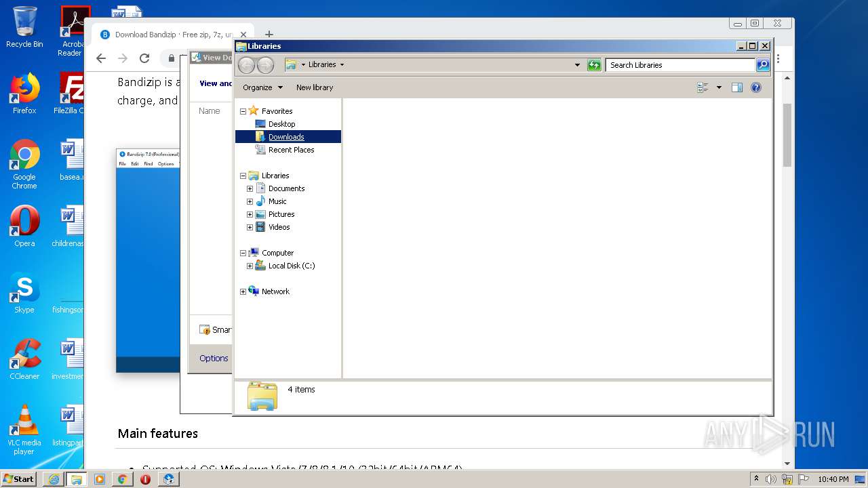Open the Start menu
The height and width of the screenshot is (488, 868).
pos(19,479)
